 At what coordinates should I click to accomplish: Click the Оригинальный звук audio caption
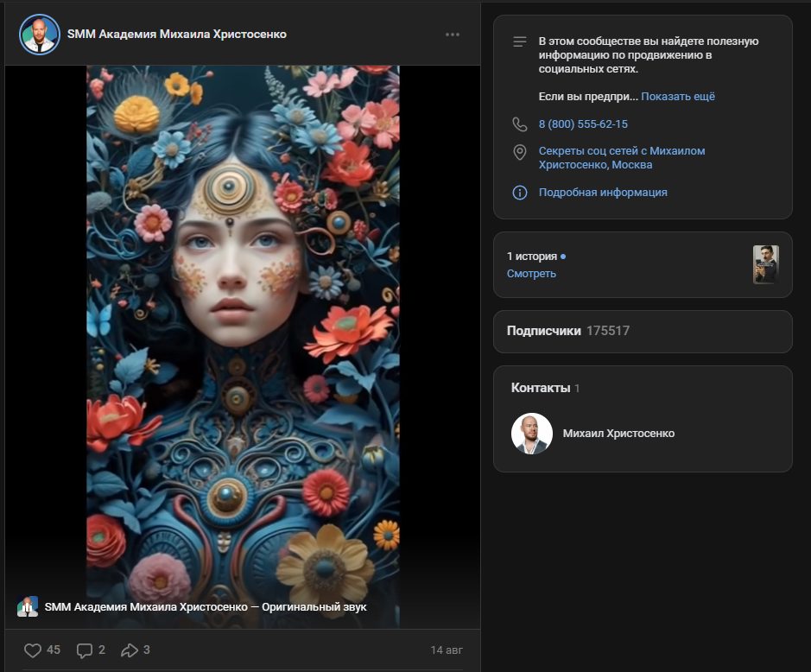tap(206, 607)
